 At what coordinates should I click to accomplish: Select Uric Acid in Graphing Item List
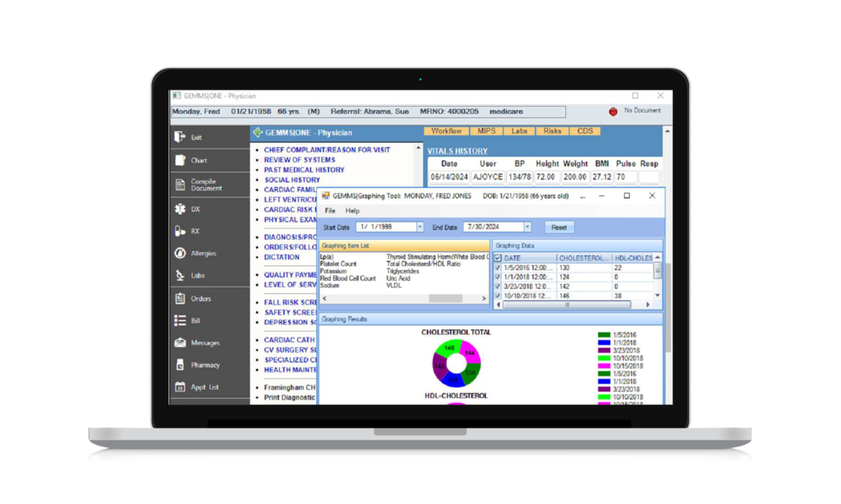pyautogui.click(x=398, y=278)
